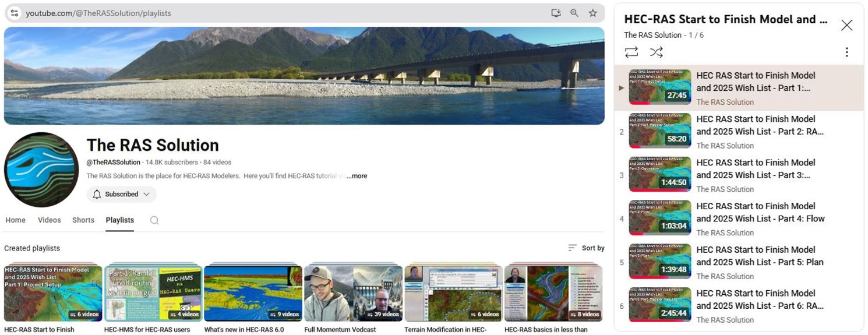Open HEC-RAS basics playlist thumbnail
Viewport: 868px width, 335px height.
pyautogui.click(x=553, y=293)
